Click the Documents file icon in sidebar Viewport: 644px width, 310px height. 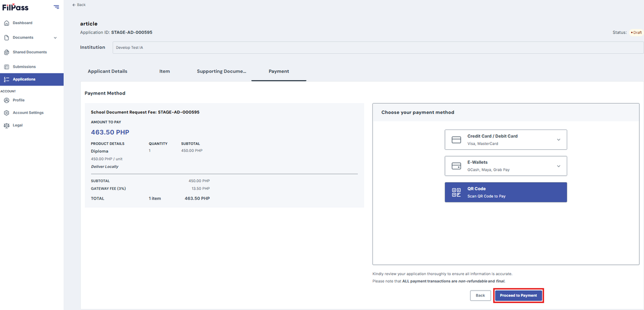6,38
